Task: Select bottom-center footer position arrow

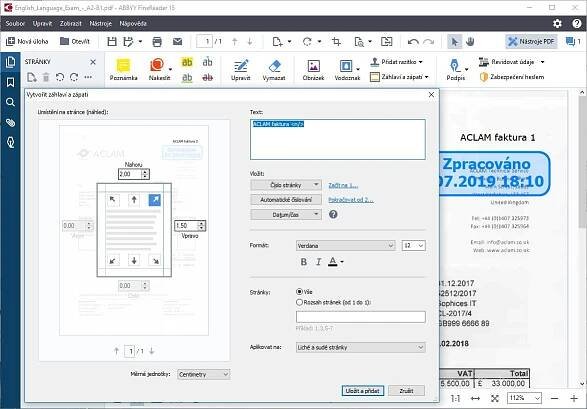Action: pos(134,260)
